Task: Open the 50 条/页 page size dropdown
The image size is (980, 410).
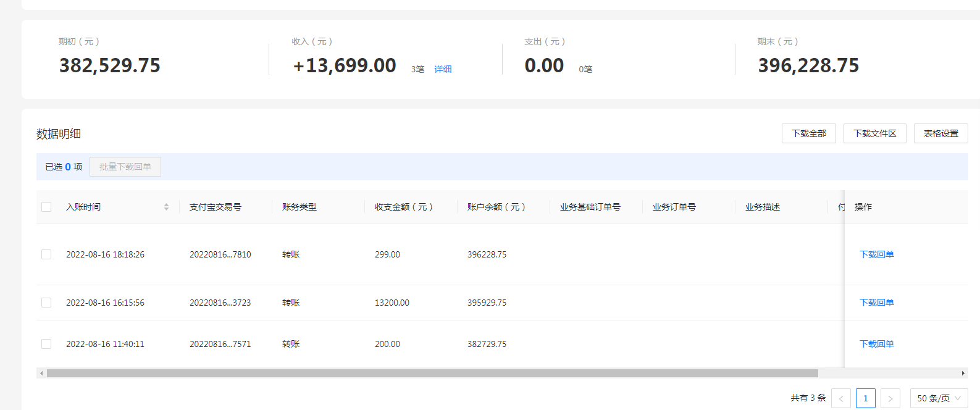Action: (939, 398)
